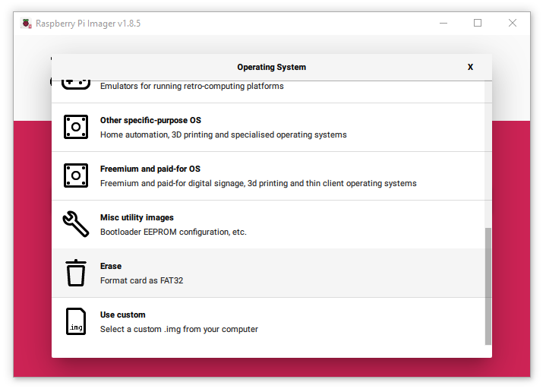Open Freemium and paid-for OS category
Screen dimensions: 546x392
(x=268, y=176)
